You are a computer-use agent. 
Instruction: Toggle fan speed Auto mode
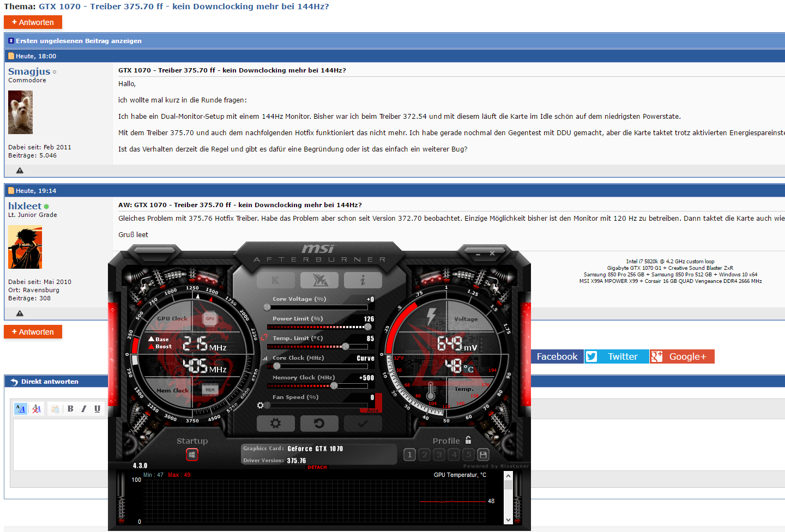372,410
